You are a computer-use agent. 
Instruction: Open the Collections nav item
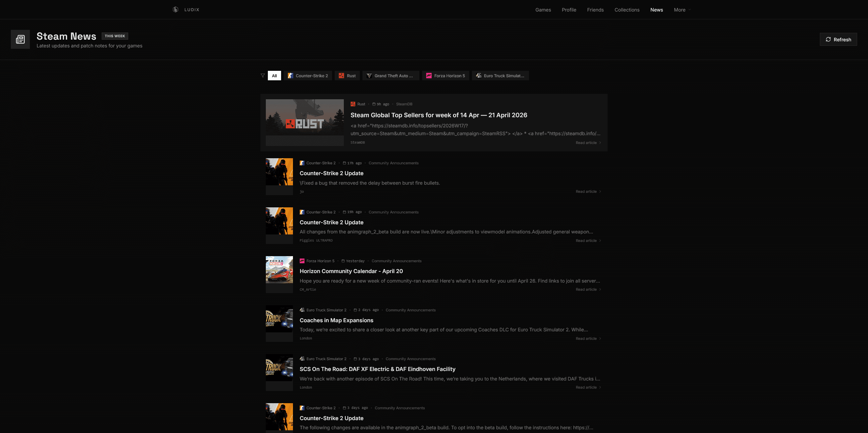(x=627, y=10)
